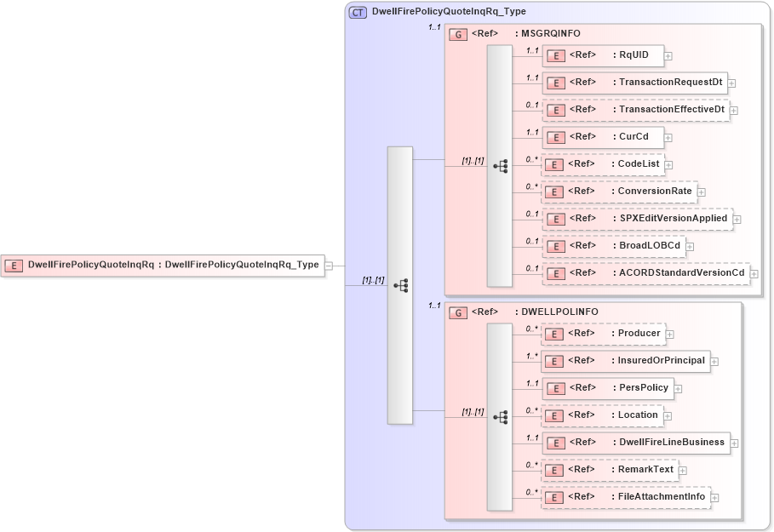Click the E icon of the CurCd element

[x=556, y=137]
